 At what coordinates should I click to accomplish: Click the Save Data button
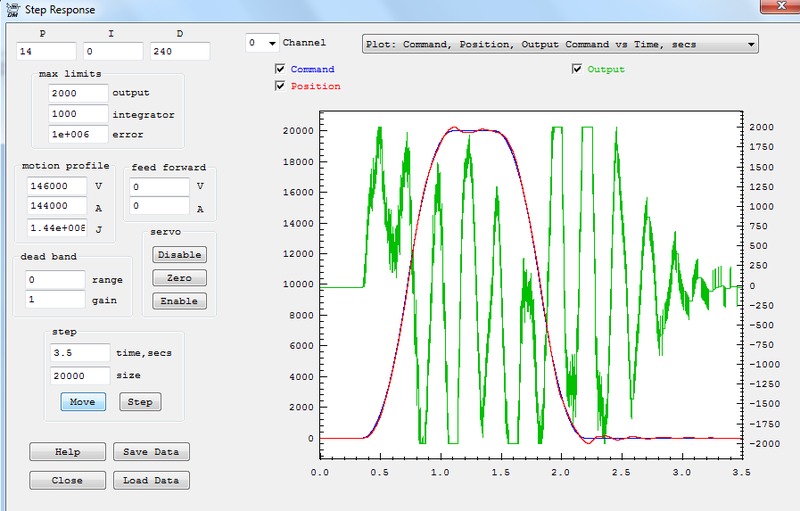tap(150, 452)
